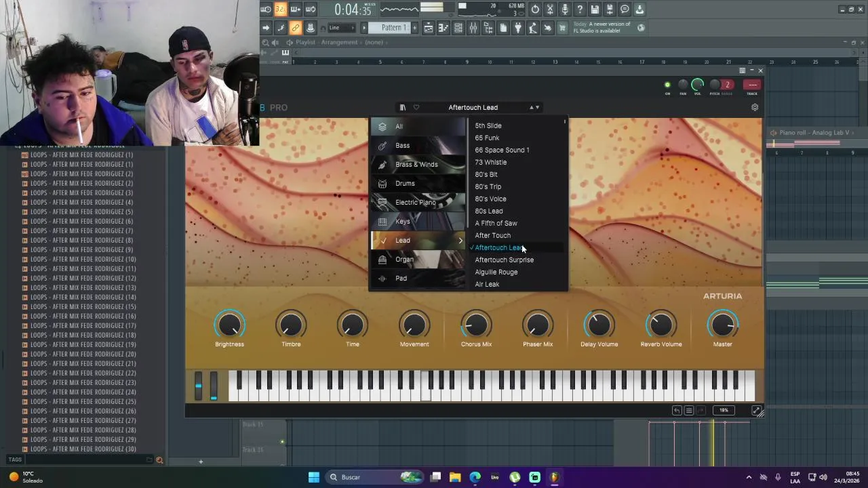Open the Line snap dropdown
The width and height of the screenshot is (868, 488).
point(341,28)
